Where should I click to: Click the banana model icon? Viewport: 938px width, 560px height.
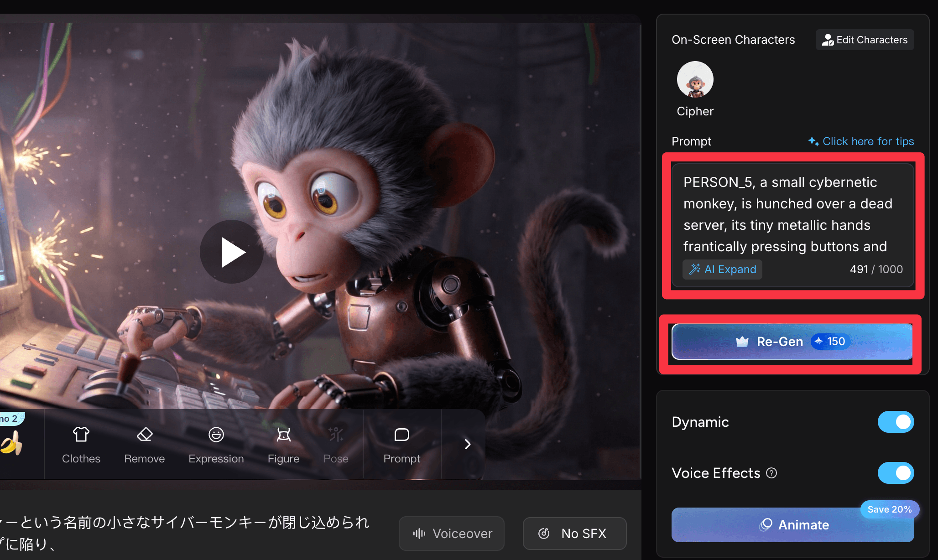11,443
